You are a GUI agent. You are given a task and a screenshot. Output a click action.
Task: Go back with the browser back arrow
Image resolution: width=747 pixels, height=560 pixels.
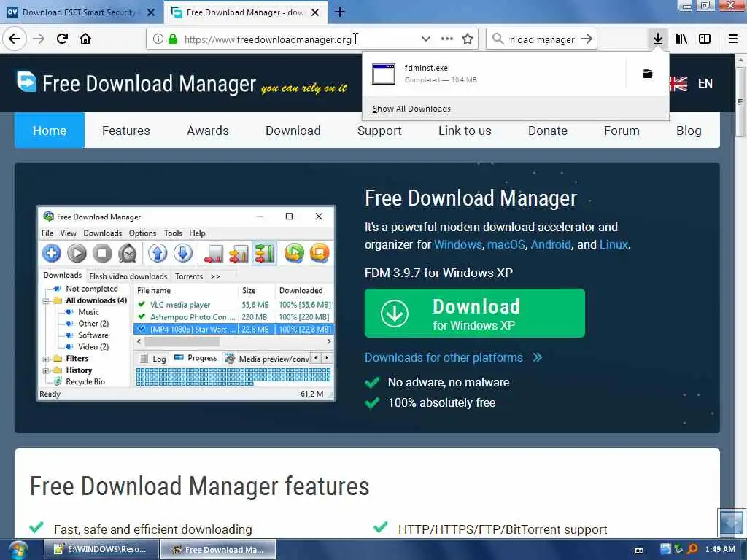(x=15, y=39)
